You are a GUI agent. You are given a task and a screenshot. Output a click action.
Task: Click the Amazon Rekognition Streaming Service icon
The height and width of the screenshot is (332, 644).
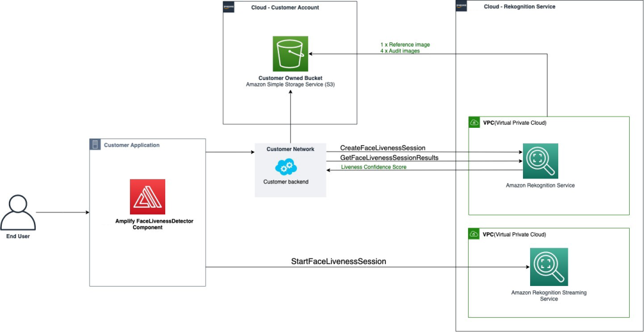(x=549, y=266)
